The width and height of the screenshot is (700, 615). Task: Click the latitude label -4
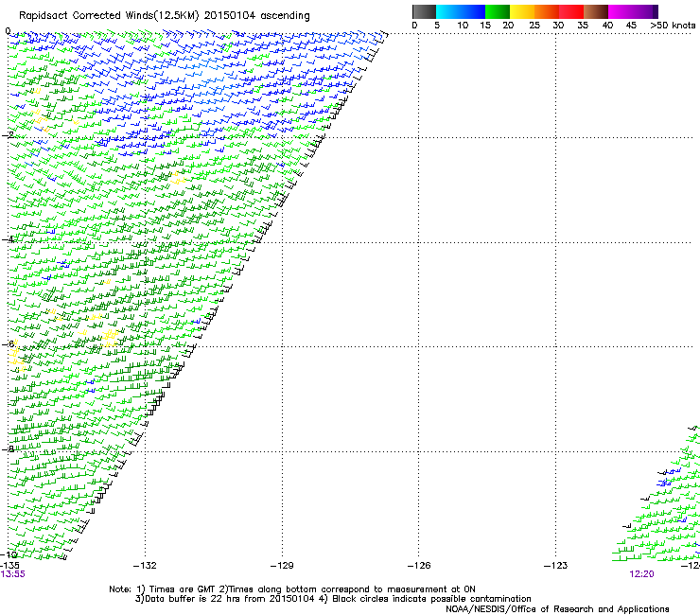pyautogui.click(x=8, y=239)
